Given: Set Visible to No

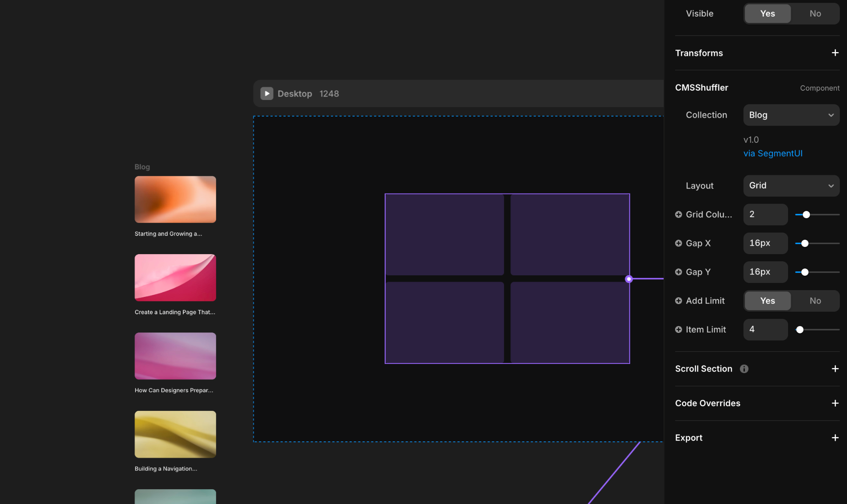Looking at the screenshot, I should pyautogui.click(x=815, y=14).
